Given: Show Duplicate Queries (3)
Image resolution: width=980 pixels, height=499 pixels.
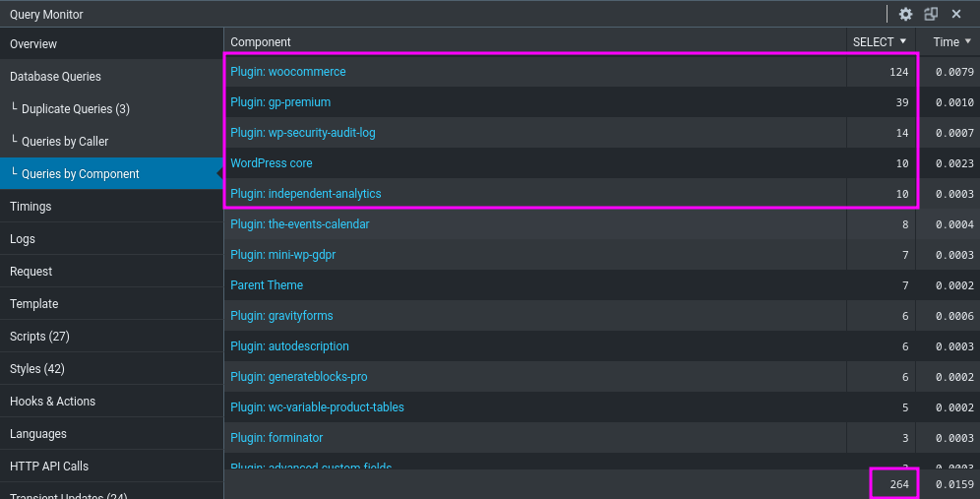Looking at the screenshot, I should click(111, 109).
